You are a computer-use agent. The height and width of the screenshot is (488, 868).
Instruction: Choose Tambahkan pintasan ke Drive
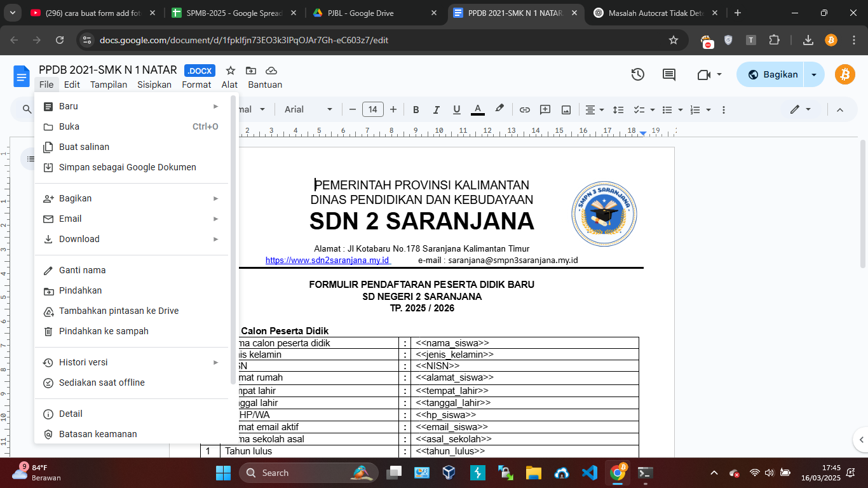[x=132, y=311]
